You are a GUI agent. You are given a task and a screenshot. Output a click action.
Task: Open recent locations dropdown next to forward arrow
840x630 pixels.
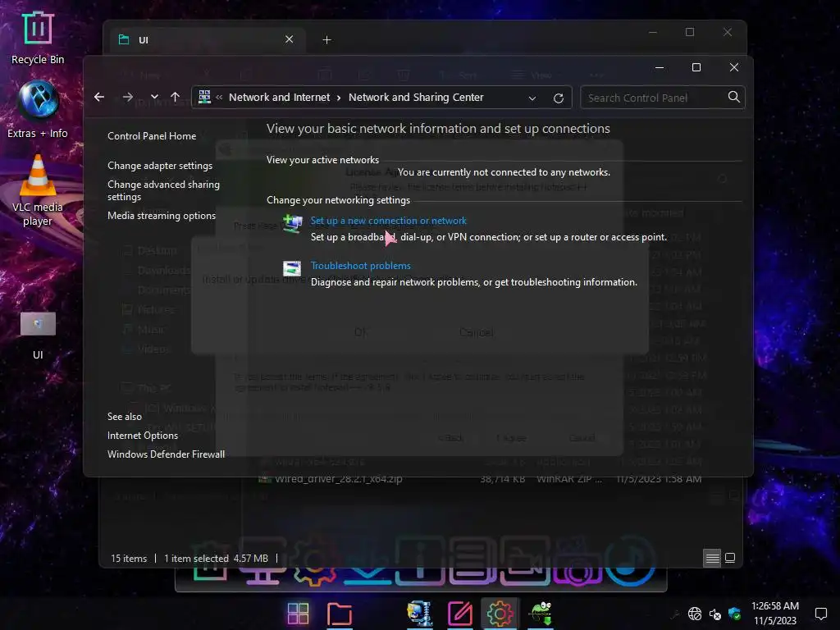[x=154, y=97]
